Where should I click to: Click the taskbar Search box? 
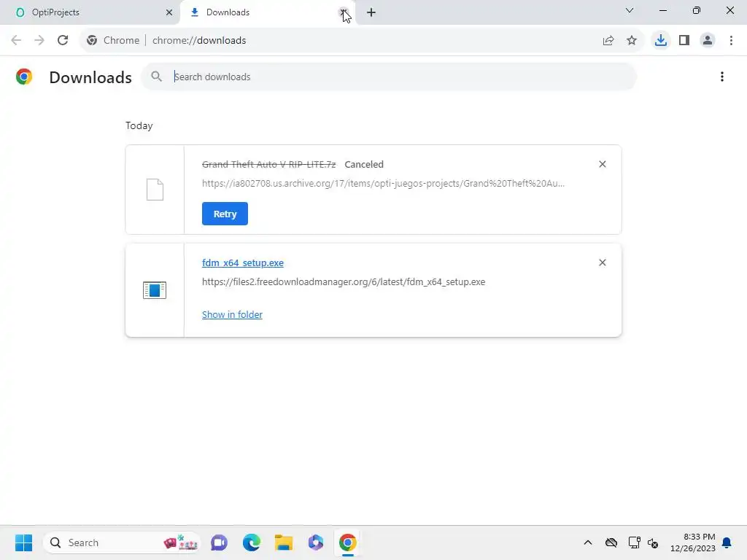pos(122,542)
